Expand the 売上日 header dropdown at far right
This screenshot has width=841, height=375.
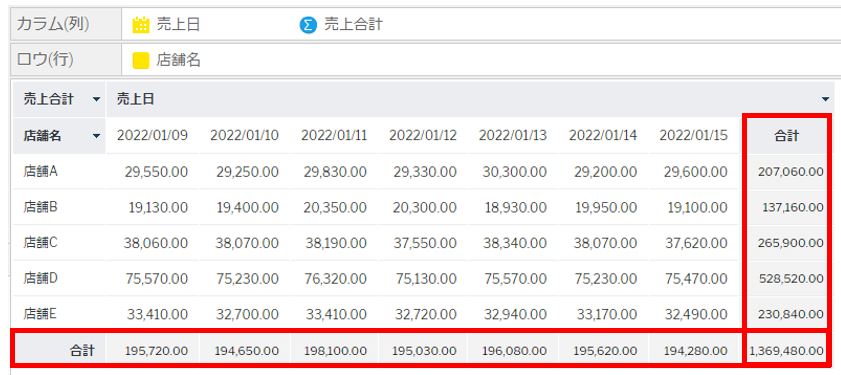tap(825, 99)
